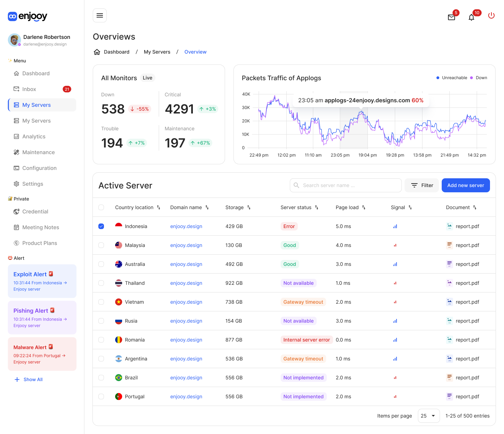Check the Malaysia server row checkbox
The height and width of the screenshot is (434, 504).
(101, 245)
